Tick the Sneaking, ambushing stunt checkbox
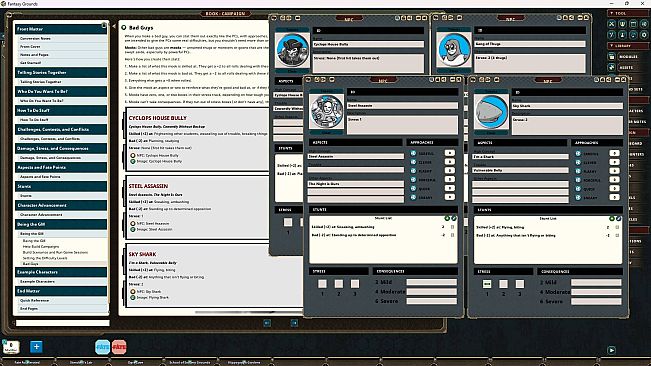The image size is (651, 366). [x=453, y=227]
